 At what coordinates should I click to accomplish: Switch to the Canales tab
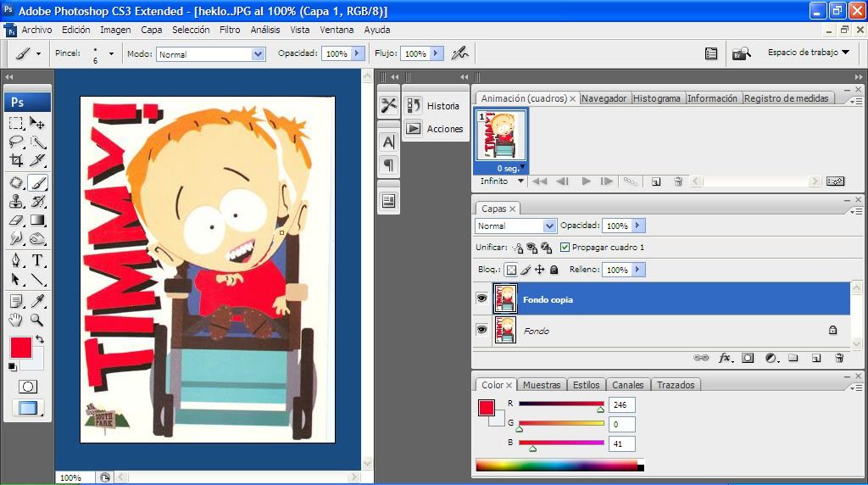[628, 385]
